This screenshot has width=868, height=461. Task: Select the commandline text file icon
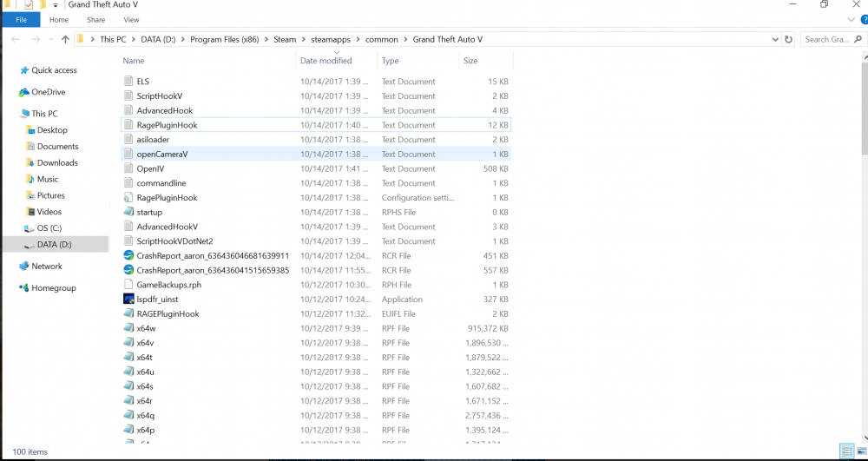point(128,182)
